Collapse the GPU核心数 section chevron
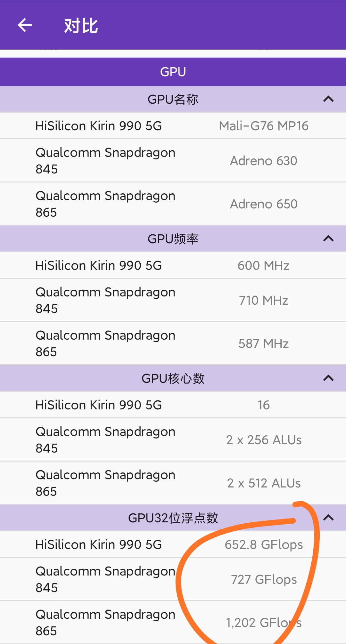The height and width of the screenshot is (644, 346). click(328, 378)
